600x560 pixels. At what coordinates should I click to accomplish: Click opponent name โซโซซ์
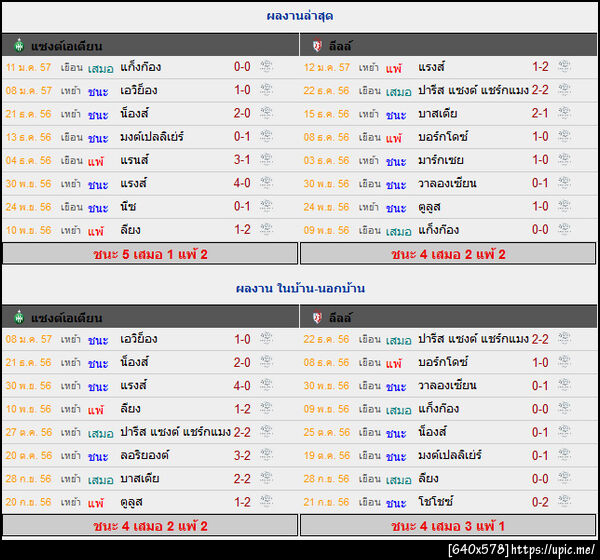(x=435, y=501)
